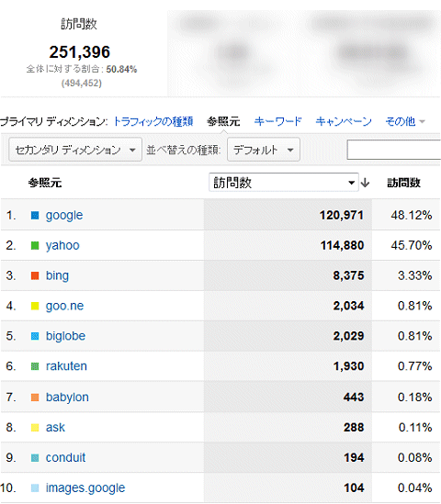Image resolution: width=441 pixels, height=504 pixels.
Task: Click the descending sort arrow icon
Action: [365, 183]
